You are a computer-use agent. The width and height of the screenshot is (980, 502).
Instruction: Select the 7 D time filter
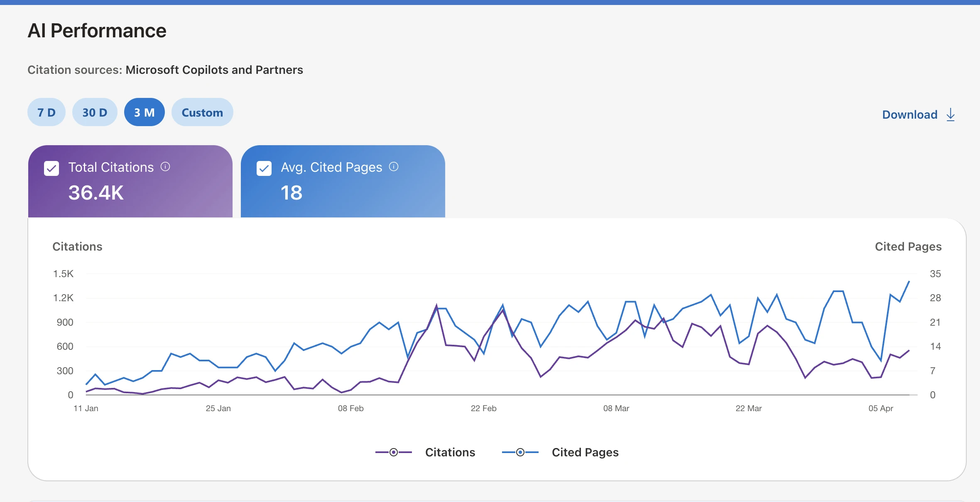pyautogui.click(x=46, y=112)
